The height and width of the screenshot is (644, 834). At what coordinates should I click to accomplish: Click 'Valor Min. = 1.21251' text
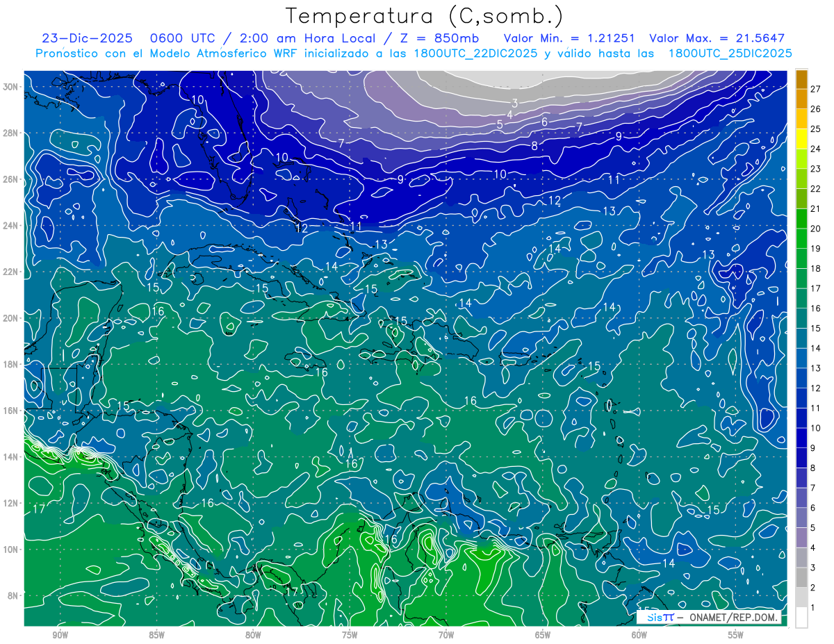[x=569, y=38]
